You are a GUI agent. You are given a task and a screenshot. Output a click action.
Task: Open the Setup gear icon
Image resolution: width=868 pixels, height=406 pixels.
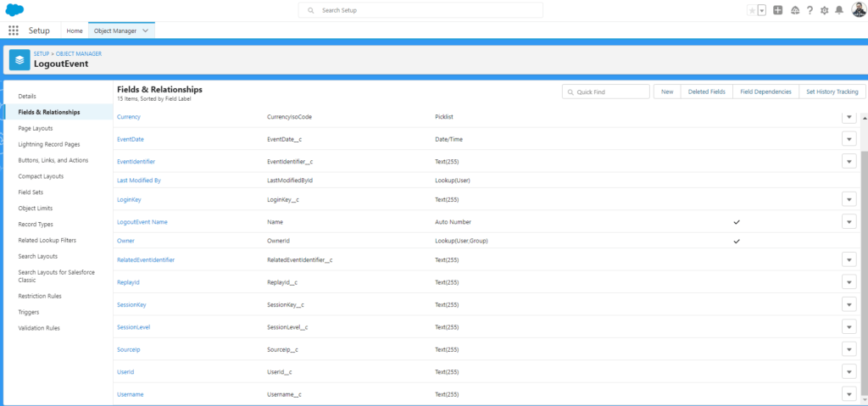[824, 10]
